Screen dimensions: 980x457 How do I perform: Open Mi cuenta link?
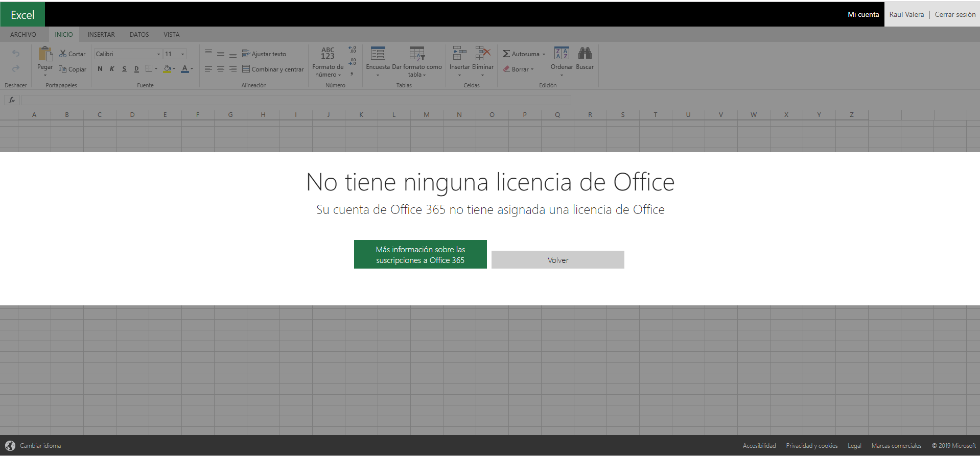pos(864,14)
